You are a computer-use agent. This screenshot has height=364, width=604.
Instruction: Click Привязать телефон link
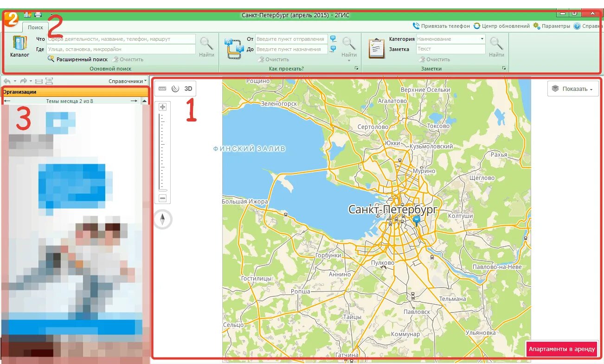click(x=441, y=26)
